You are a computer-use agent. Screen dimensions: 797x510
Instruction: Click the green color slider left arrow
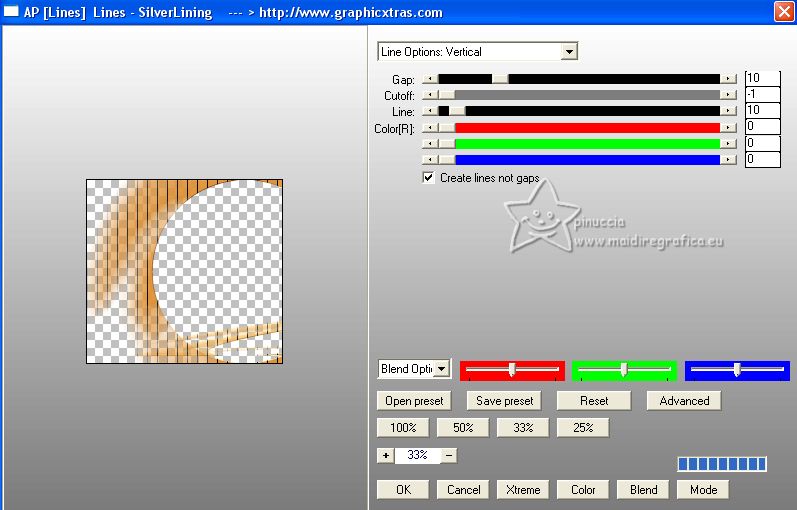(430, 144)
